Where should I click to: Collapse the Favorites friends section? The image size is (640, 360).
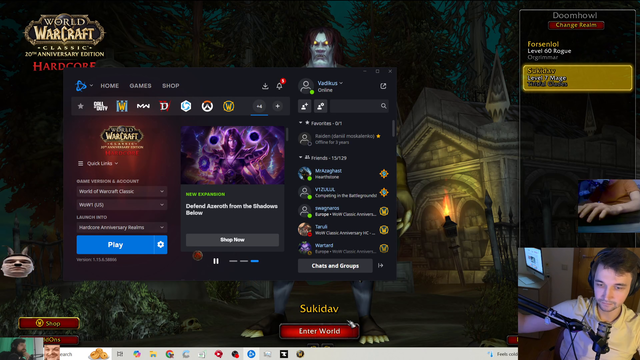[301, 123]
